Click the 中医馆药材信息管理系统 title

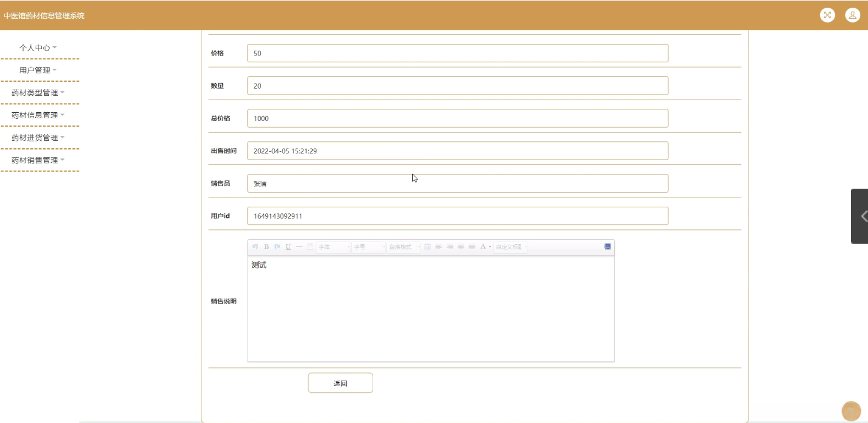click(x=44, y=15)
